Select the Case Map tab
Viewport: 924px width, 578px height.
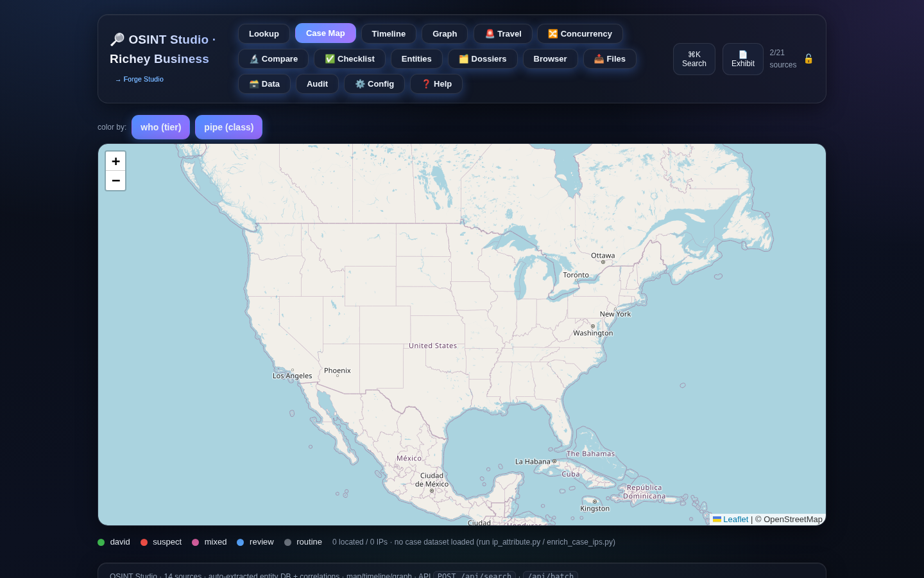[x=325, y=33]
